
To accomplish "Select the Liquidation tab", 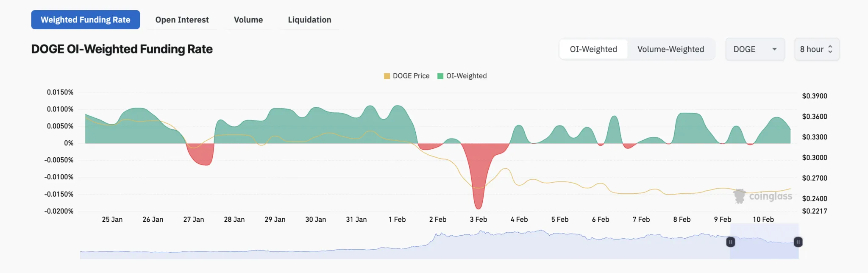I will tap(309, 19).
